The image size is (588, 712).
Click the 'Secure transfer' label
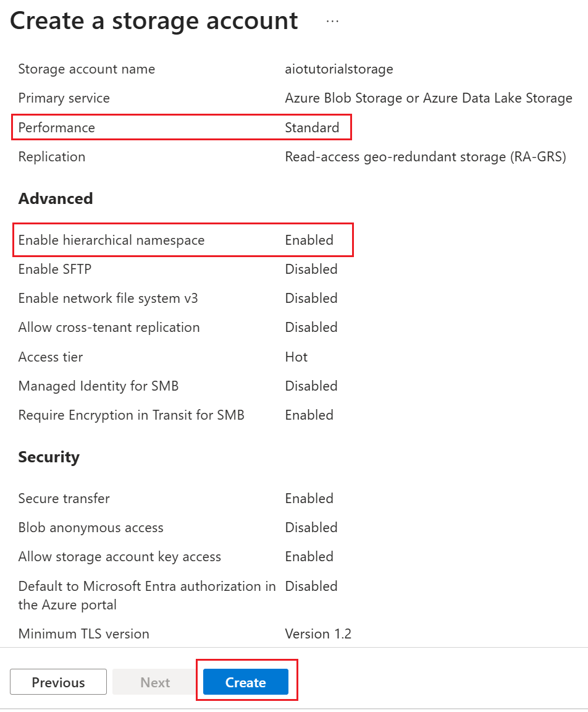(64, 499)
